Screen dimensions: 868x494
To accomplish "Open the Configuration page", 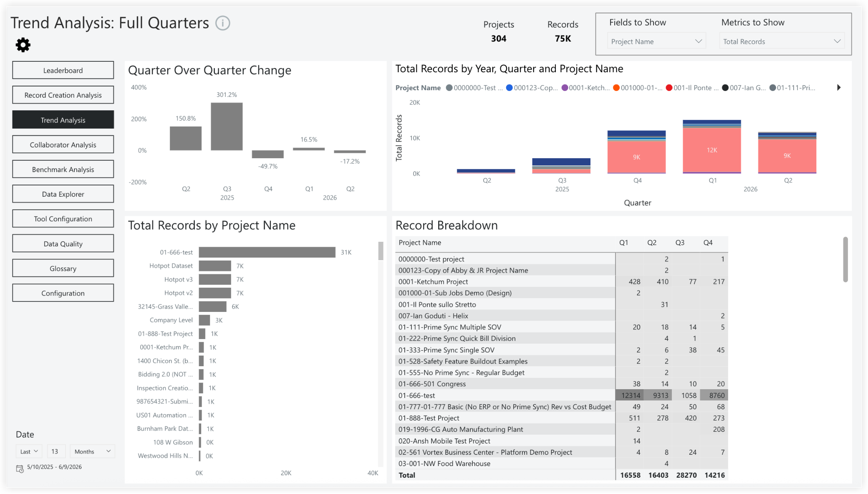I will point(63,293).
